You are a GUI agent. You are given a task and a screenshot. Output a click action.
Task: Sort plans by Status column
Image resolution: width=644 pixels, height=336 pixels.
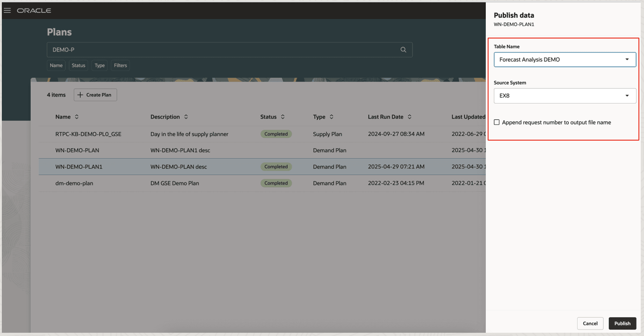283,117
